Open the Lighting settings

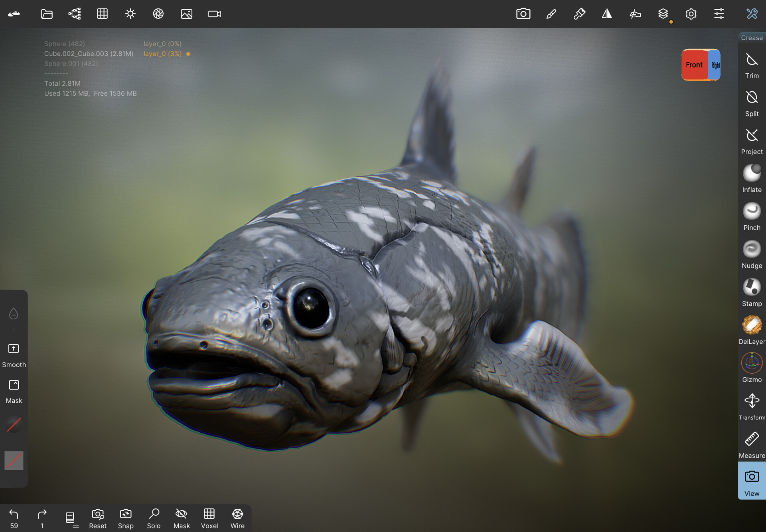130,14
